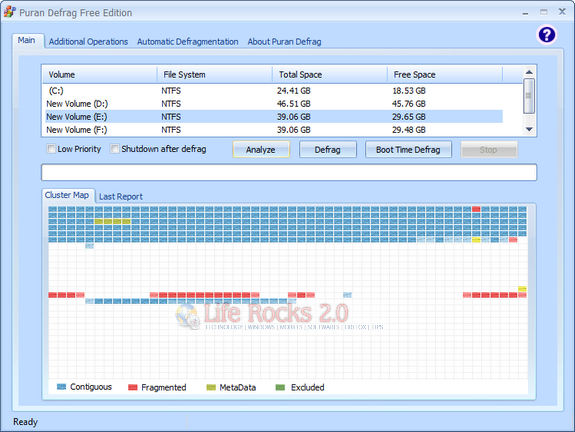Click the green Excluded legend swatch
The height and width of the screenshot is (432, 575).
coord(280,387)
